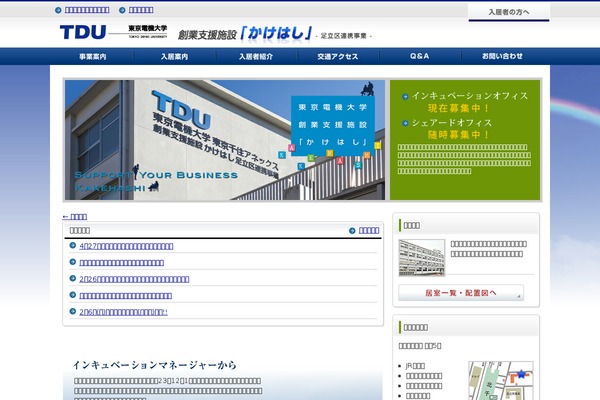Image resolution: width=600 pixels, height=400 pixels.
Task: Click the シェアードオフィス link in green panel
Action: [x=452, y=123]
